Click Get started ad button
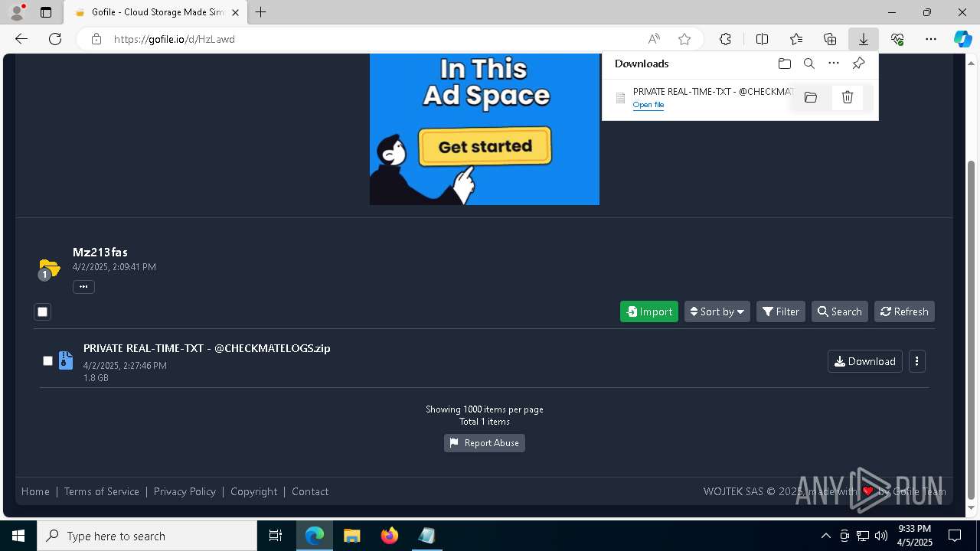 tap(485, 146)
